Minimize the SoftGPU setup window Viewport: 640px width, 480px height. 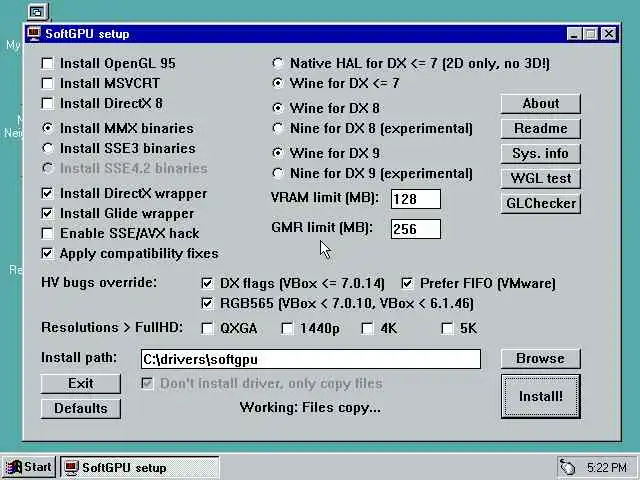point(574,34)
